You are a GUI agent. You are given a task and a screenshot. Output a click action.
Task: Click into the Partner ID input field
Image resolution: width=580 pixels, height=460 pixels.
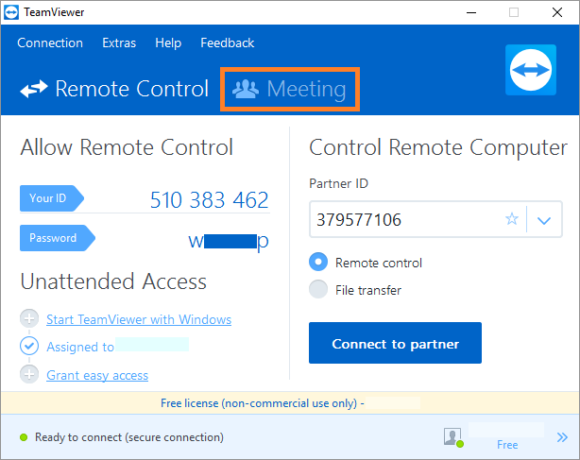click(407, 219)
